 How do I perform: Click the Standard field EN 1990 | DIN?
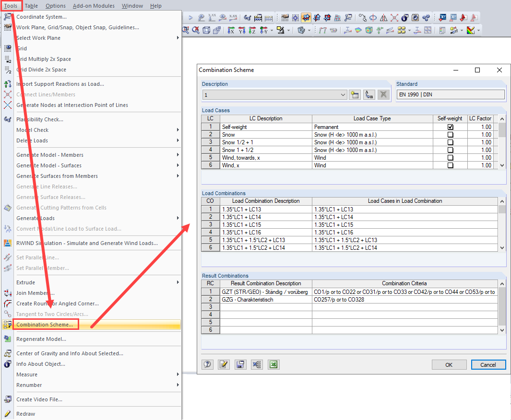point(451,95)
